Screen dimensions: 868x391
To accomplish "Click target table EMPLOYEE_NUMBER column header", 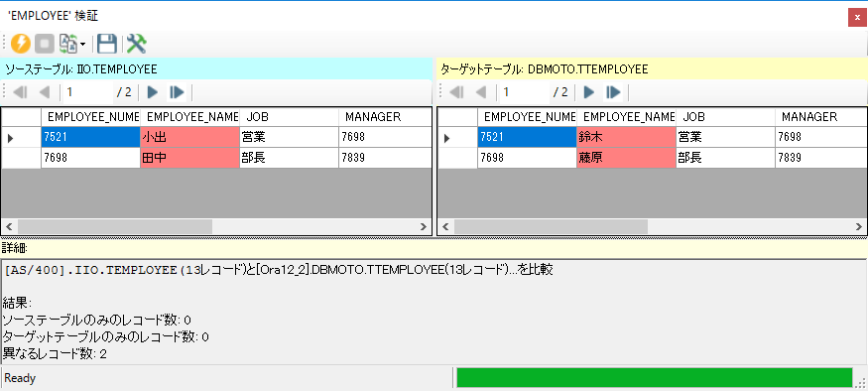I will [528, 117].
